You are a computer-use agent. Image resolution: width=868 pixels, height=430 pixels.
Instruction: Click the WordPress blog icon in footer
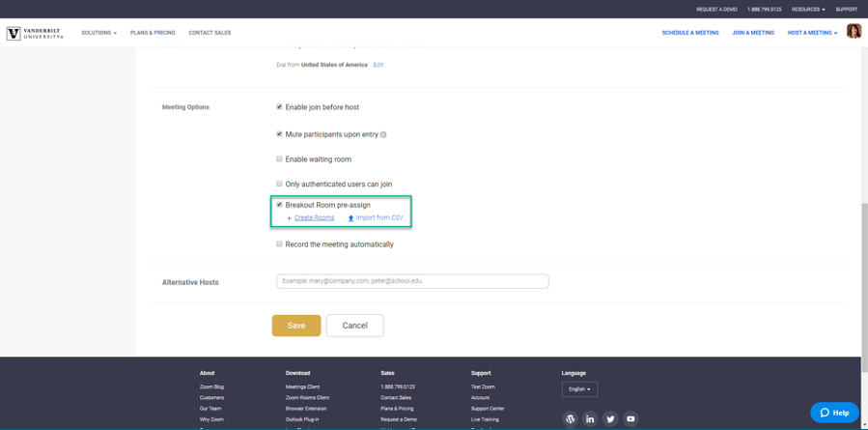point(570,419)
